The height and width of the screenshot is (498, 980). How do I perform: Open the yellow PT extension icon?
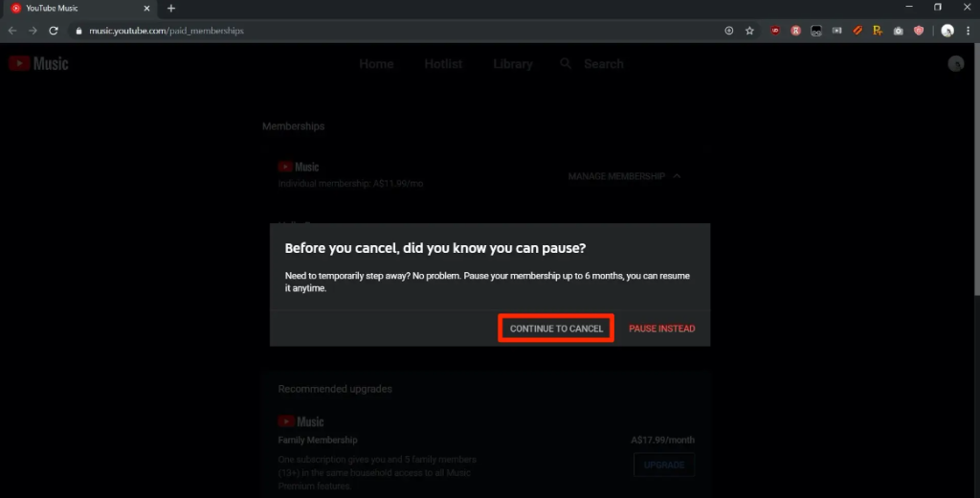(878, 31)
